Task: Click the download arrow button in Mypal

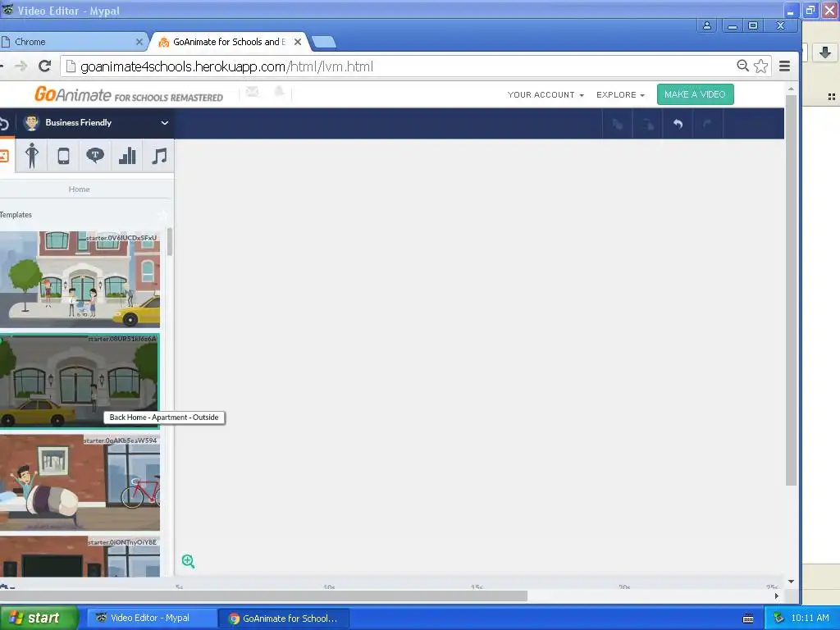Action: (825, 52)
